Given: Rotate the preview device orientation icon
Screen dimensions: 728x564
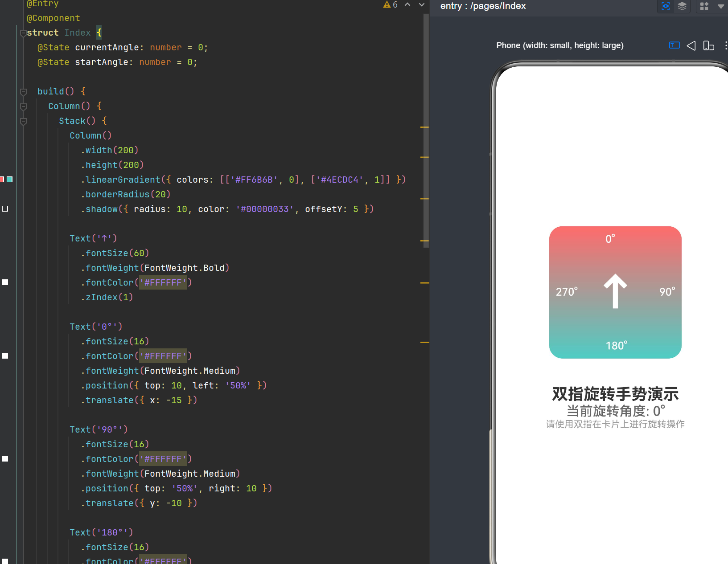Looking at the screenshot, I should tap(709, 45).
